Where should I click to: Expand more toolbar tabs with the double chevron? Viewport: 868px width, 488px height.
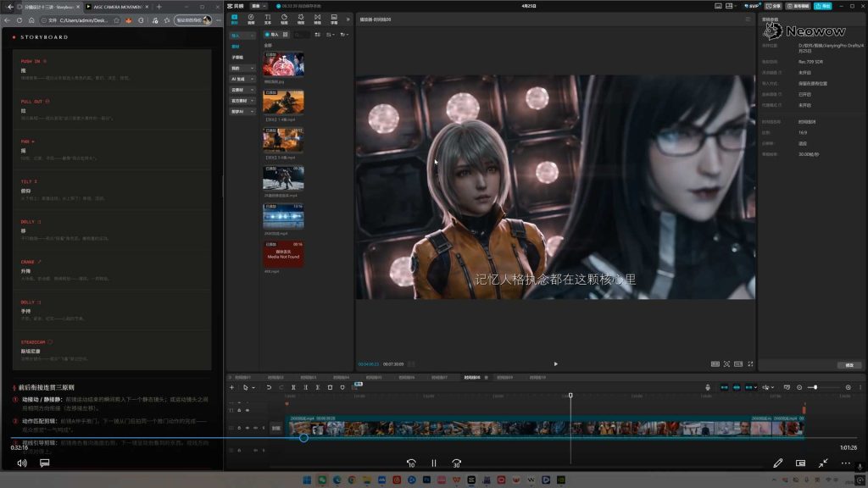pos(348,19)
